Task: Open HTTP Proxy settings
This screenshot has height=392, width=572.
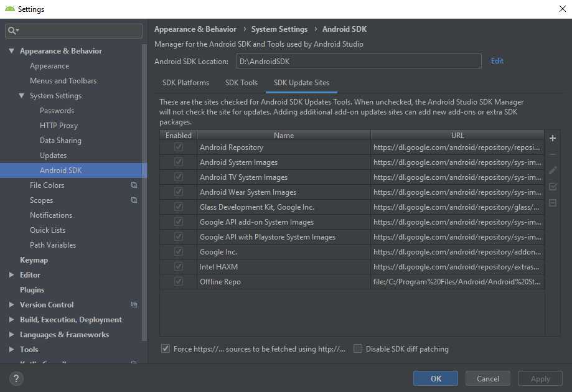Action: (x=59, y=126)
